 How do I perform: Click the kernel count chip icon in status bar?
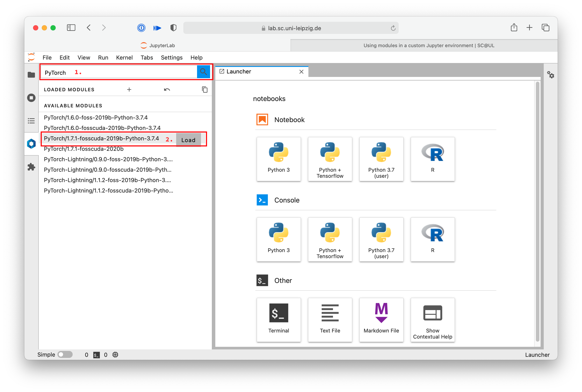coord(115,354)
